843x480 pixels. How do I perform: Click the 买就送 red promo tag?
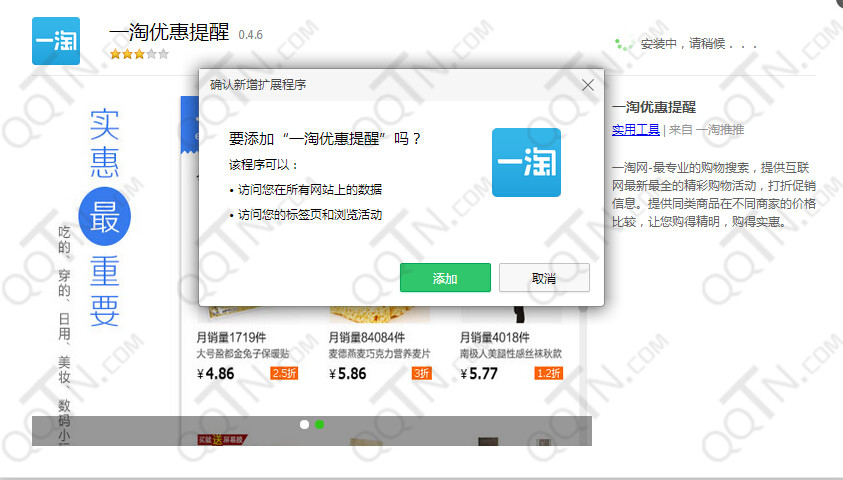coord(223,440)
